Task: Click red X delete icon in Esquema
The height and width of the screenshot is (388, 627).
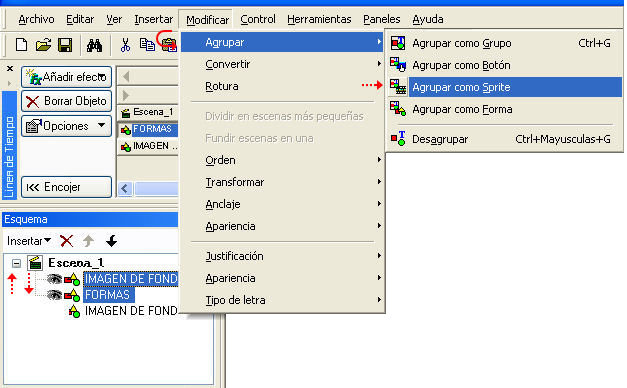Action: tap(66, 241)
